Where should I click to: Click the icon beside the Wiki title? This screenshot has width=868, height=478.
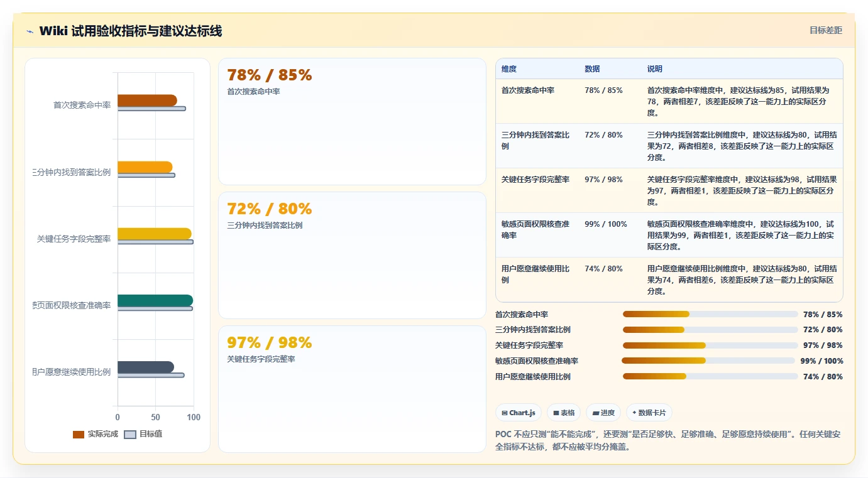pos(30,31)
